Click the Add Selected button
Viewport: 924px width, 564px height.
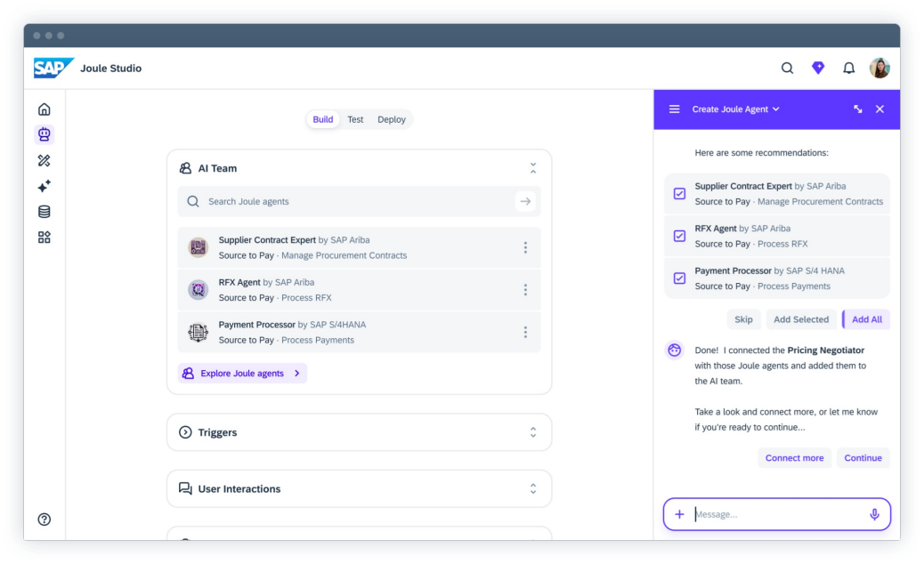click(801, 319)
